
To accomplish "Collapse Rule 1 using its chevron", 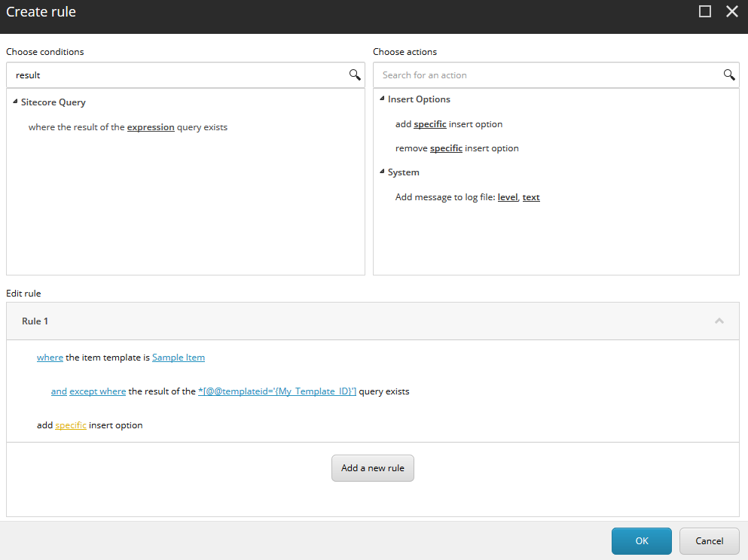I will 719,321.
